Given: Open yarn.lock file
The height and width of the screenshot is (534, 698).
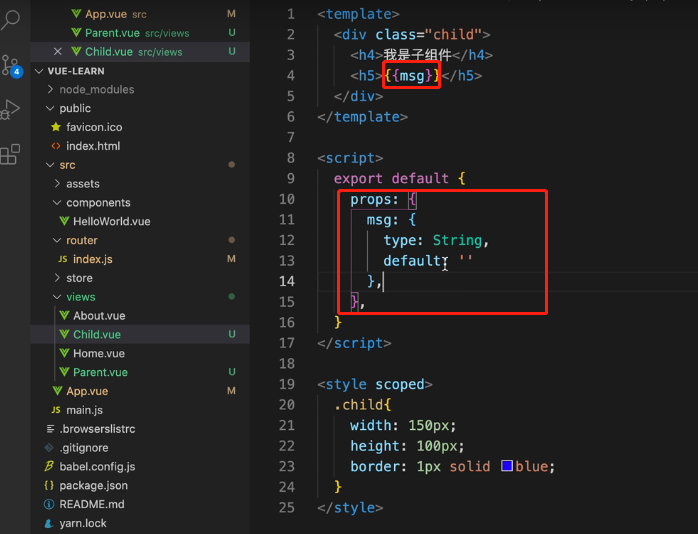Looking at the screenshot, I should pos(140,523).
